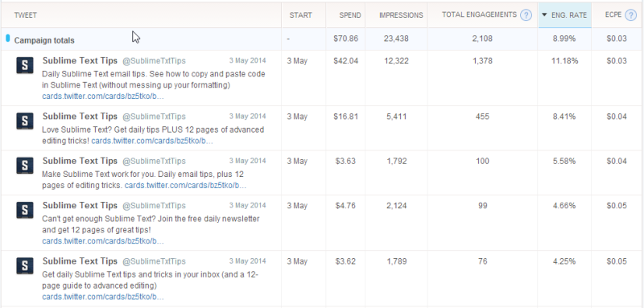Click @SublimeTxtTips handle in the 4.66% row
This screenshot has height=308, width=644.
154,206
